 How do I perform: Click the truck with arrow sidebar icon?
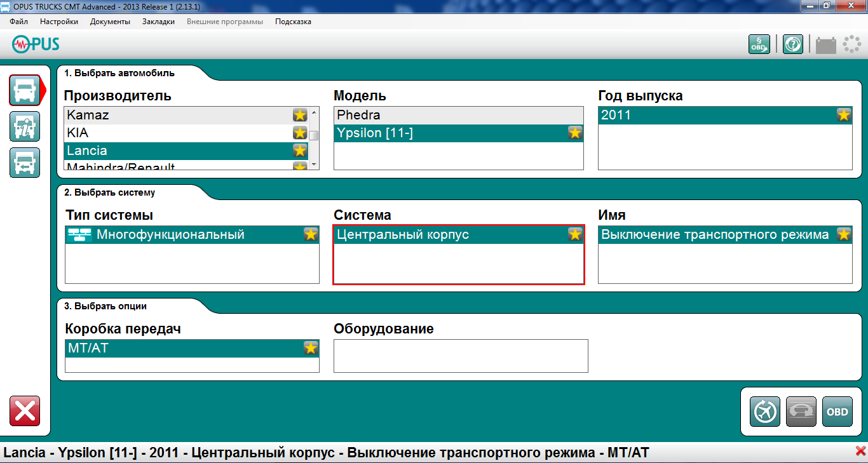tap(25, 163)
